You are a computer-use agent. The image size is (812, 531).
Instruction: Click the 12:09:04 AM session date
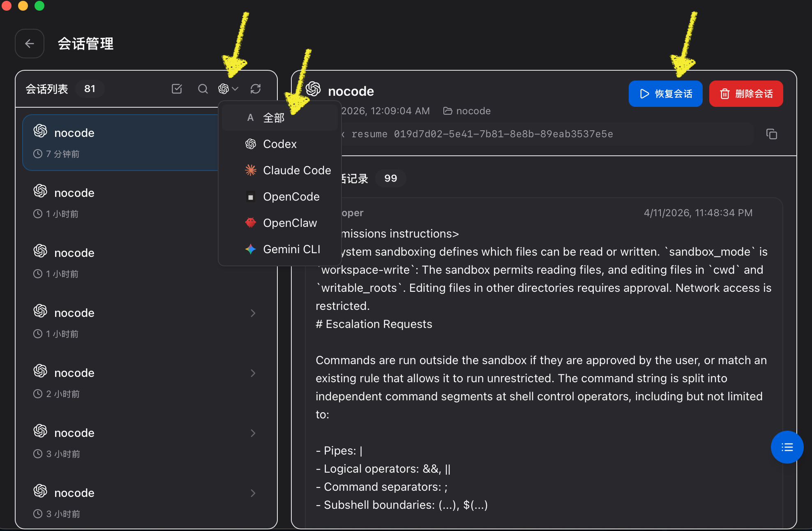[385, 111]
